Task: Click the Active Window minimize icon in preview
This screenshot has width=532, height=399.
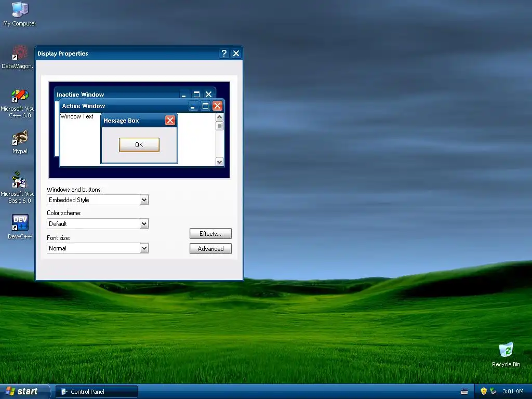Action: [x=193, y=106]
